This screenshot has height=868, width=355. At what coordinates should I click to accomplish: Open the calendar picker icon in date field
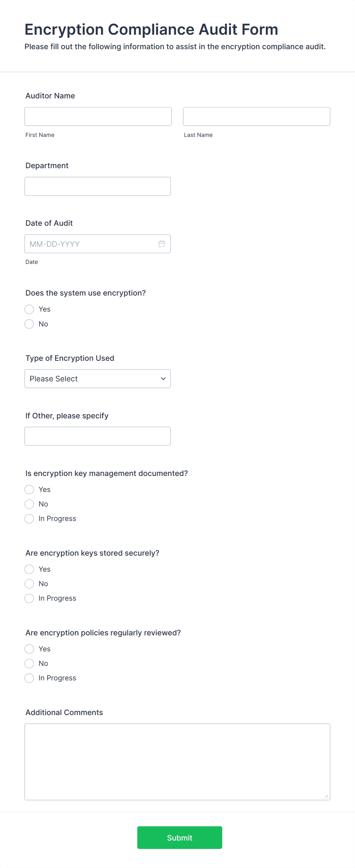(162, 244)
